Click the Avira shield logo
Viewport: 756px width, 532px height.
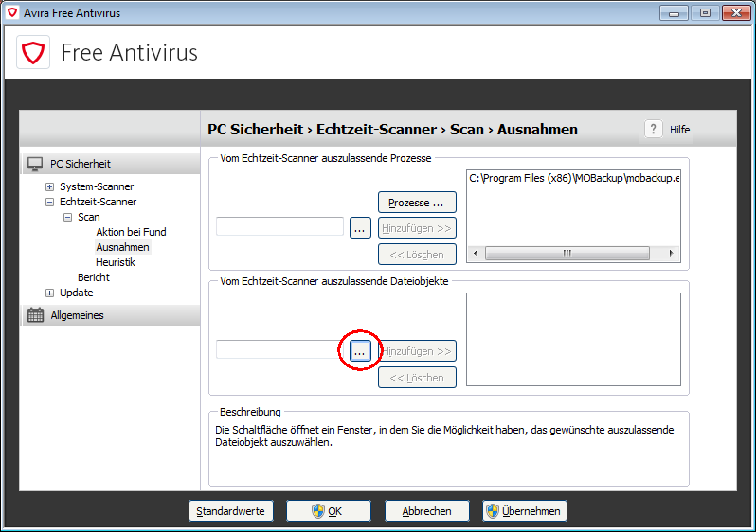[x=35, y=52]
